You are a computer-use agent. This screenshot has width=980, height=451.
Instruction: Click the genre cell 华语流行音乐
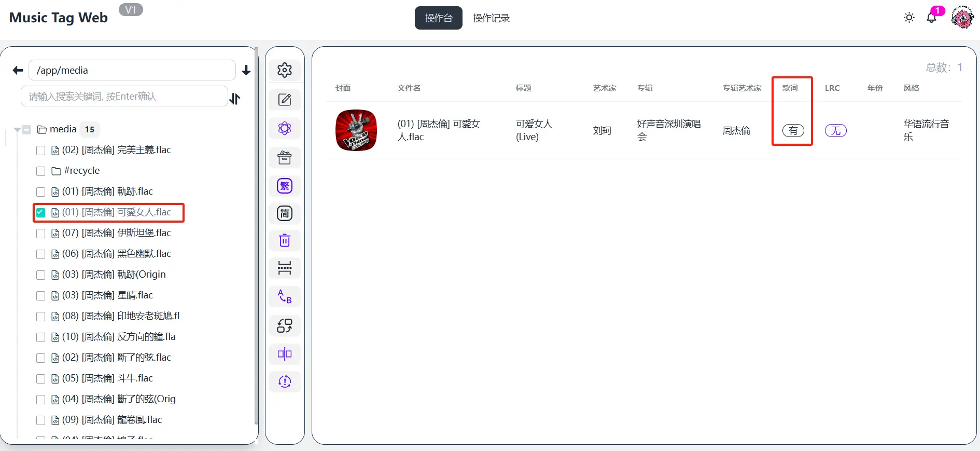coord(927,130)
